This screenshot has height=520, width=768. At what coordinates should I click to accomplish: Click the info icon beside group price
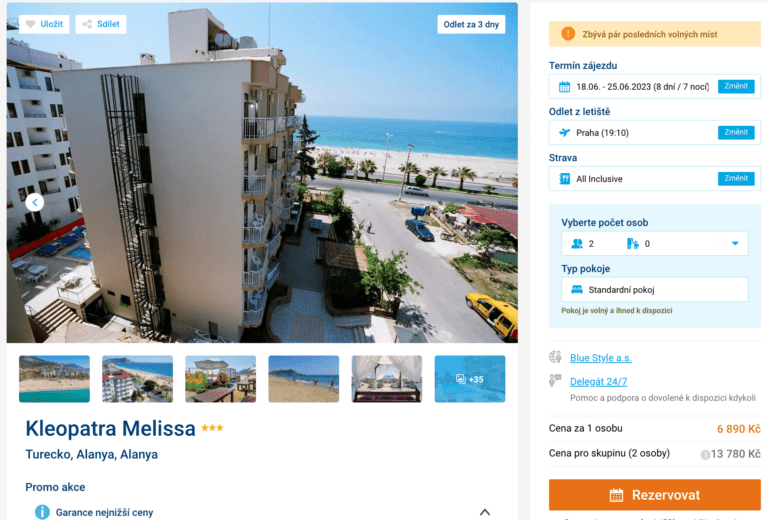(x=705, y=454)
